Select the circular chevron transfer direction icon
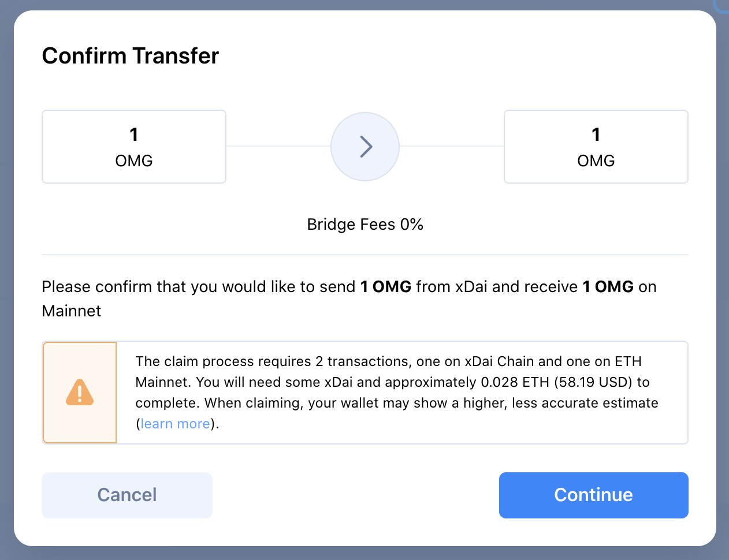This screenshot has height=560, width=729. [365, 147]
